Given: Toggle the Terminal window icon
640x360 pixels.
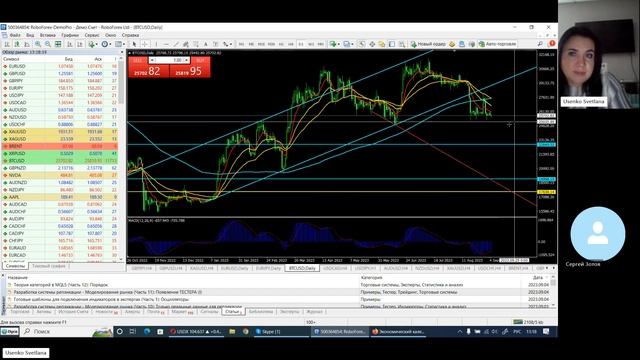Looking at the screenshot, I should tap(392, 44).
